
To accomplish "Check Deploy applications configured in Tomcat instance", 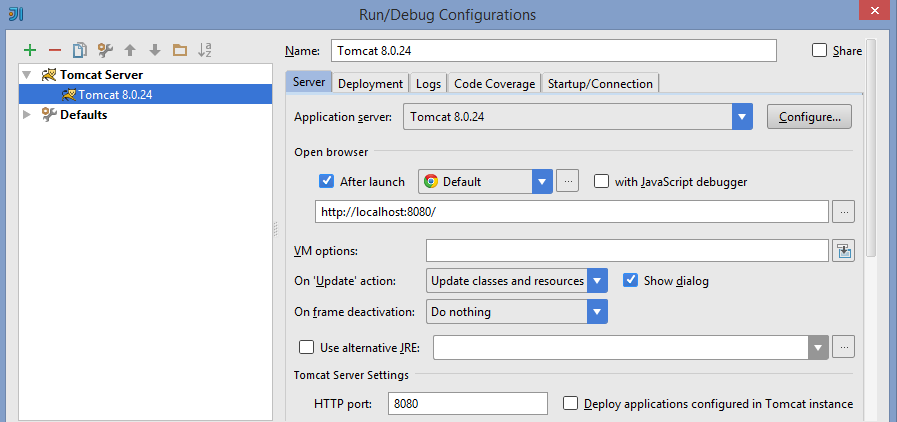I will (x=570, y=404).
